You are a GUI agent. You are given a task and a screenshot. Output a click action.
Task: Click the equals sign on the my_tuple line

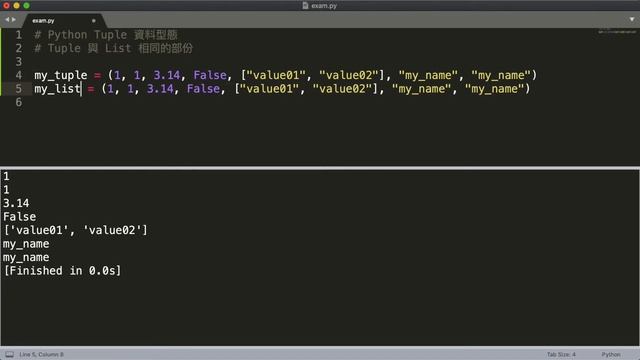98,76
